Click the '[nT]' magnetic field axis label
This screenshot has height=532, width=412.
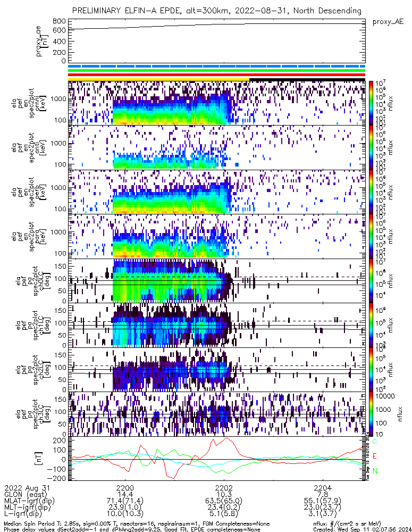click(x=40, y=459)
